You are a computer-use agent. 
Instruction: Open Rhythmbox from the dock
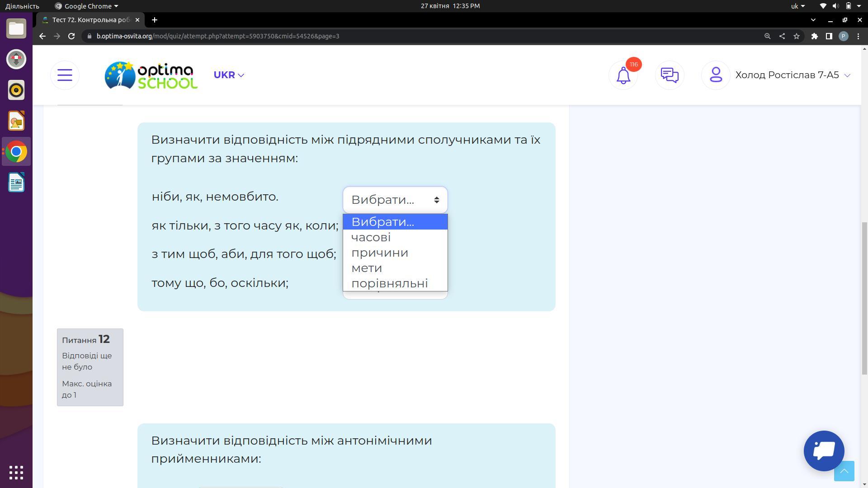click(x=16, y=90)
